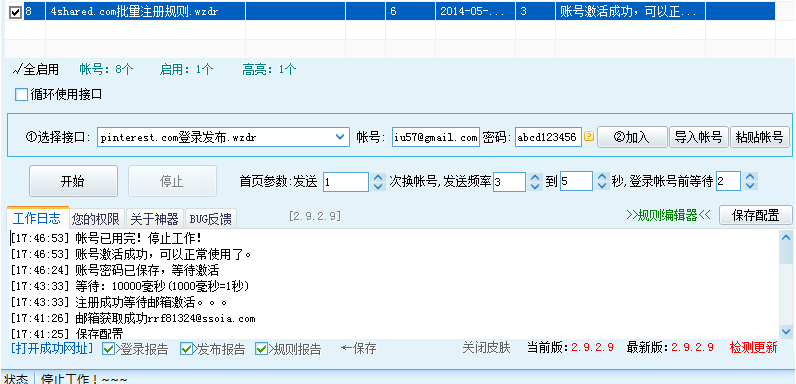Click the [17:46:53] 账号激活成功 log line
The height and width of the screenshot is (384, 796).
[x=130, y=254]
